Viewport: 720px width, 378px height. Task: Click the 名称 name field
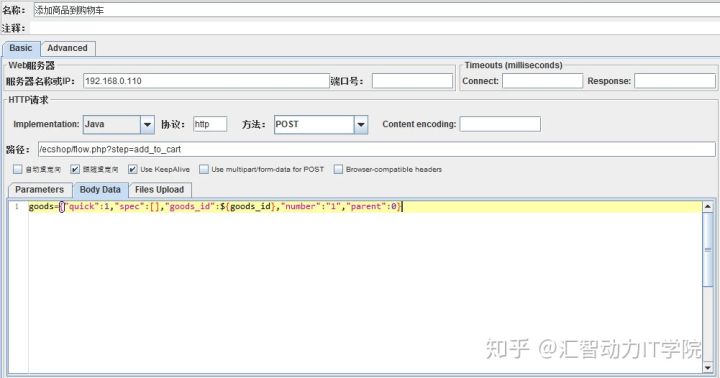tap(377, 10)
